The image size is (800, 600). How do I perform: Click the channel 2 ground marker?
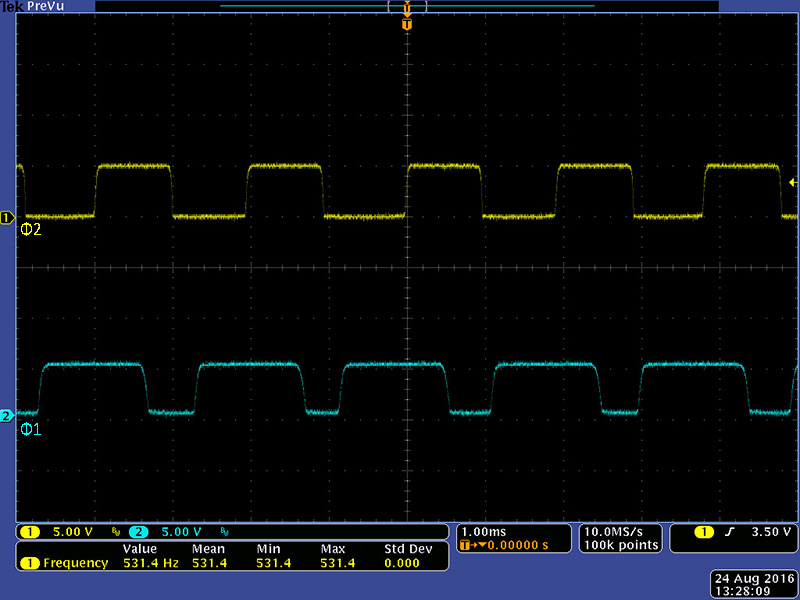(x=7, y=415)
